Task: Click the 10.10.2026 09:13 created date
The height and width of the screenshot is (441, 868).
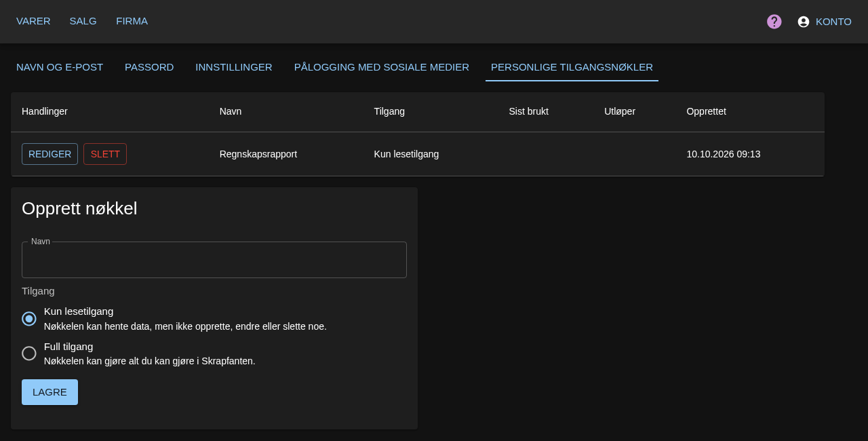Action: pos(724,154)
